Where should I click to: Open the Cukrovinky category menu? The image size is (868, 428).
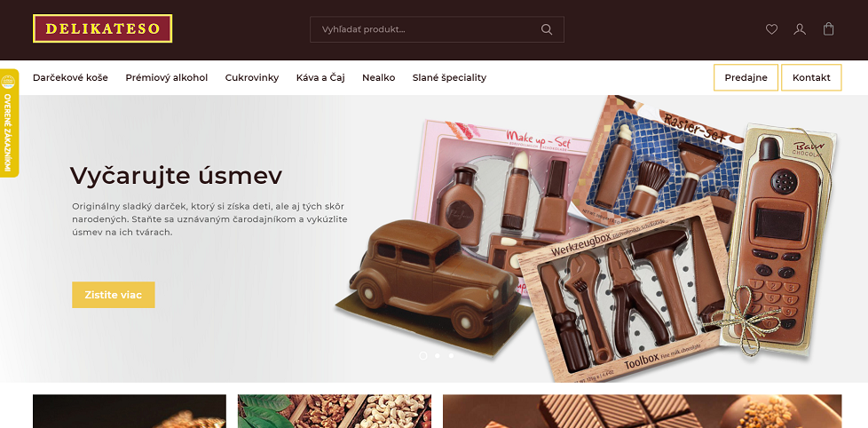(x=252, y=77)
